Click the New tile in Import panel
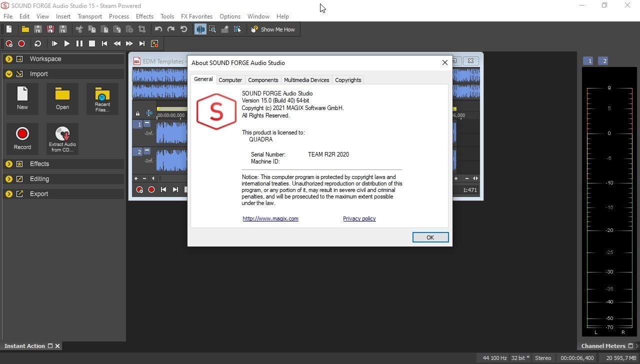 tap(22, 99)
